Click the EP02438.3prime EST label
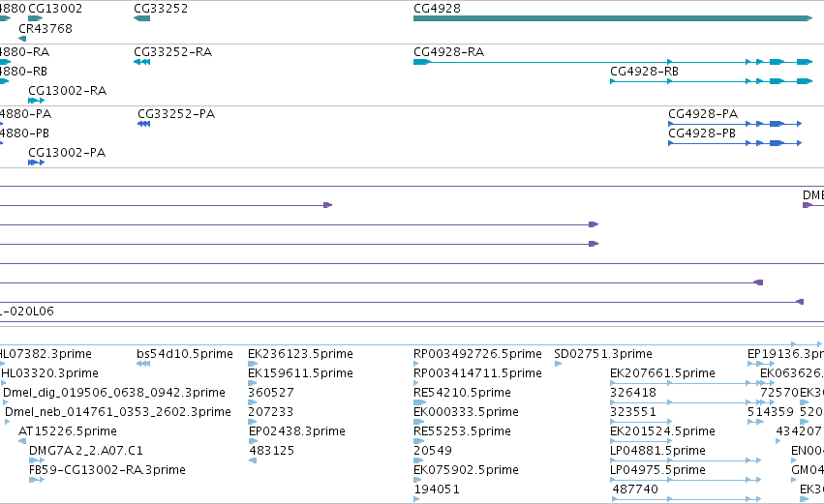This screenshot has height=504, width=824. point(297,431)
